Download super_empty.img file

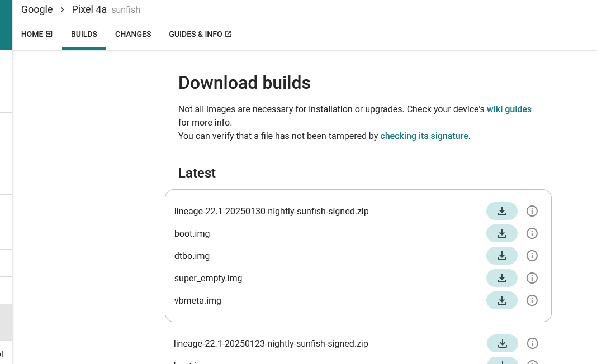(501, 278)
